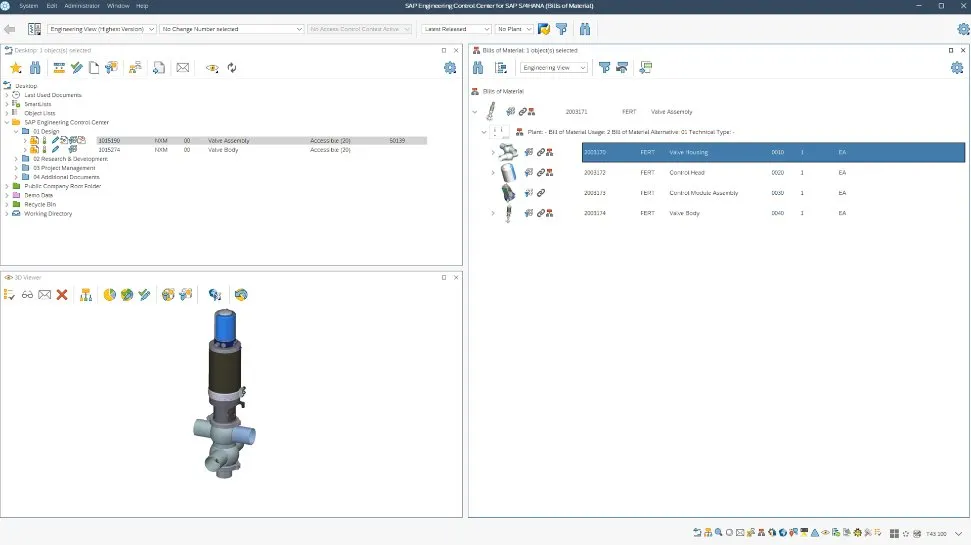Image resolution: width=971 pixels, height=545 pixels.
Task: Click the red X icon in 3D Viewer toolbar
Action: pos(62,295)
